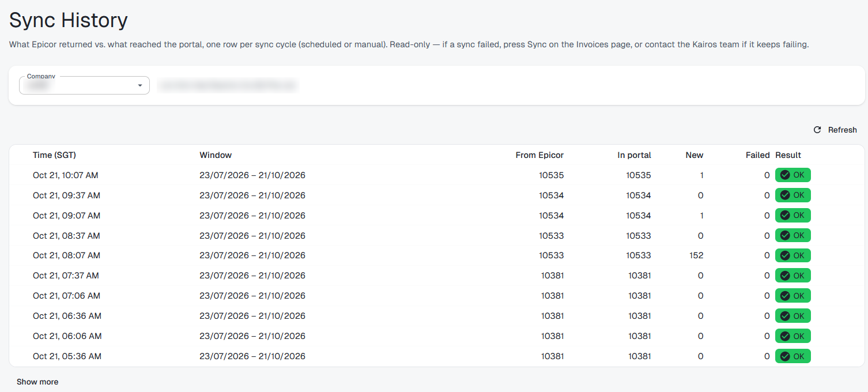Click OK badge for 06:06 AM sync
The image size is (868, 392).
pyautogui.click(x=792, y=336)
